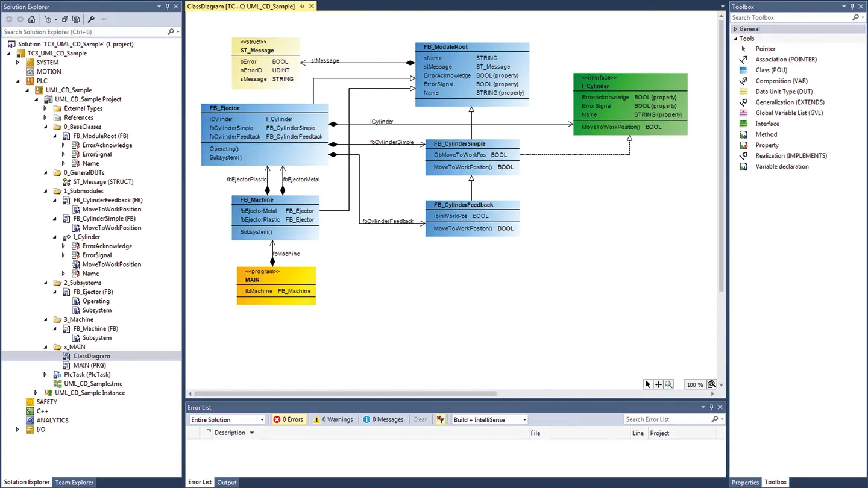Open Solution Explorer properties wrench icon
The image size is (868, 488).
[91, 19]
